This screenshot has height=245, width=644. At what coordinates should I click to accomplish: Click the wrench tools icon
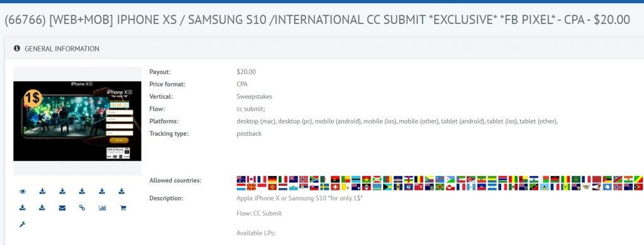click(23, 224)
